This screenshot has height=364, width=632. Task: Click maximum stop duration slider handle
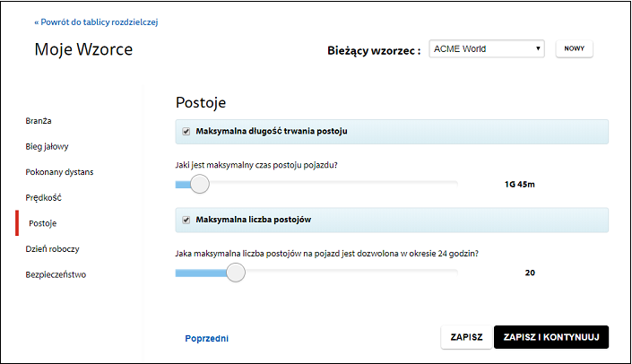[200, 184]
